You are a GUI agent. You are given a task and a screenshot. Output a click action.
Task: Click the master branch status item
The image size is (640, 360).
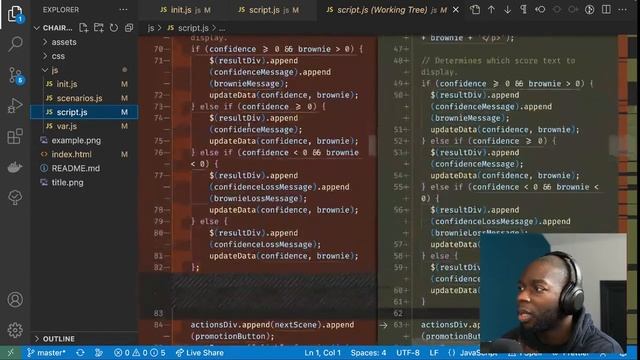tap(47, 353)
